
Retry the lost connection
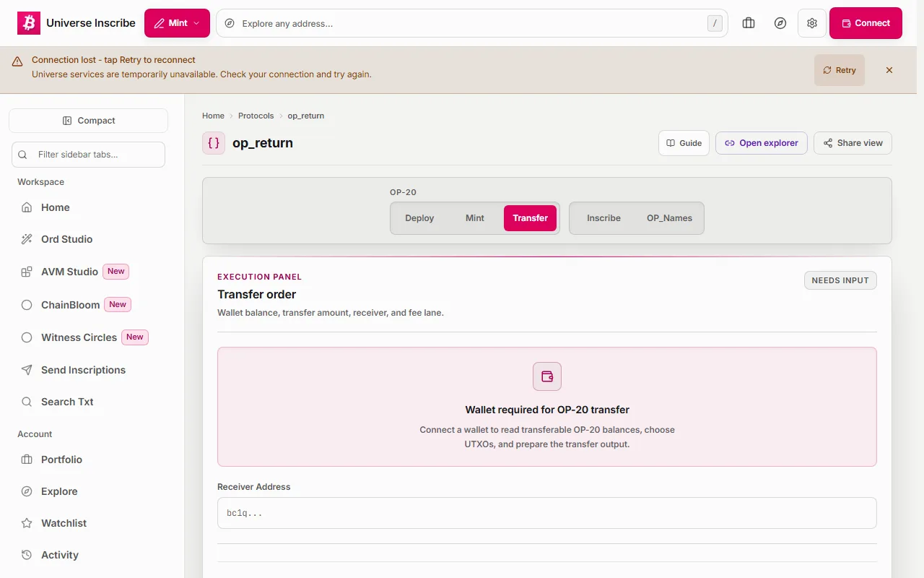(840, 70)
